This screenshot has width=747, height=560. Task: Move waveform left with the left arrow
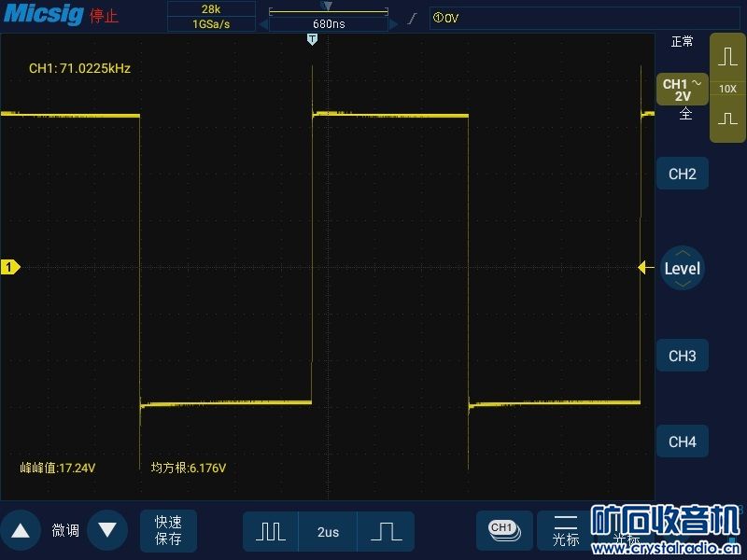263,24
